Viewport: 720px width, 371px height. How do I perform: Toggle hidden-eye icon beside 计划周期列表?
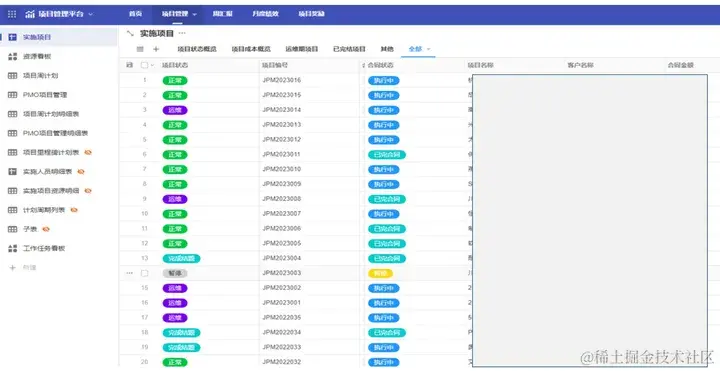(74, 210)
